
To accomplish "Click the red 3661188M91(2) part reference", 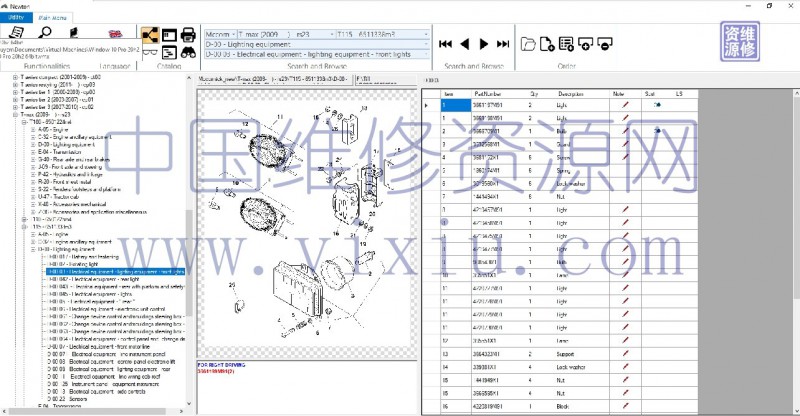I will click(216, 371).
